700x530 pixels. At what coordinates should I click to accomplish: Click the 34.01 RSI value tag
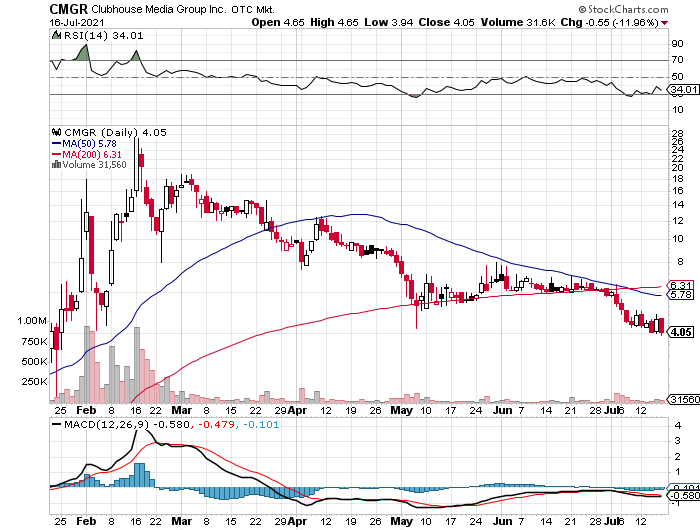point(681,89)
